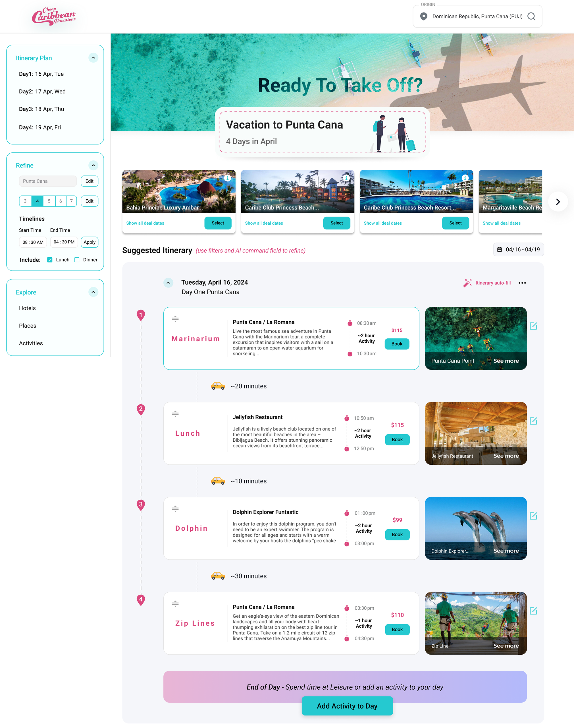Go to Day4: 19 Apr, Fri
This screenshot has width=574, height=728.
point(40,127)
